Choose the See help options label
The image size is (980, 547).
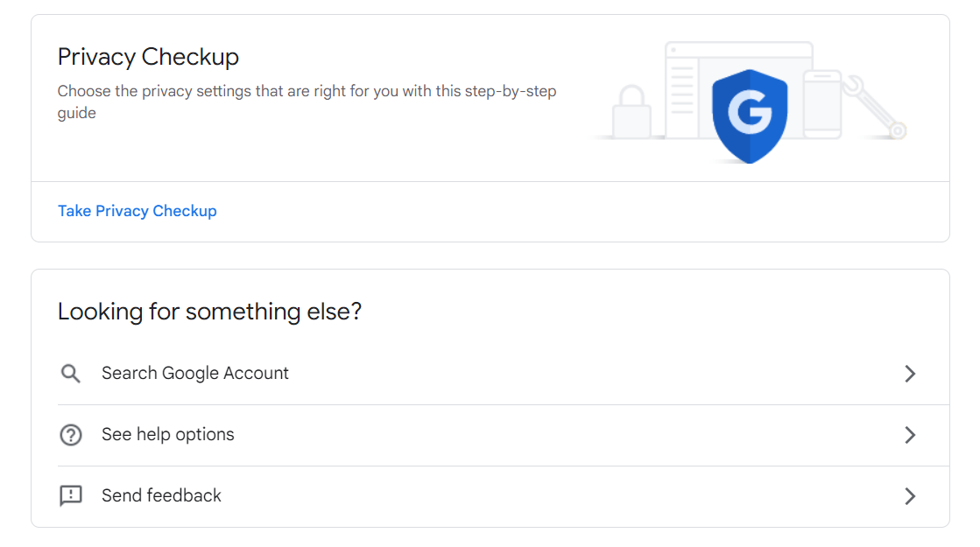(x=168, y=434)
